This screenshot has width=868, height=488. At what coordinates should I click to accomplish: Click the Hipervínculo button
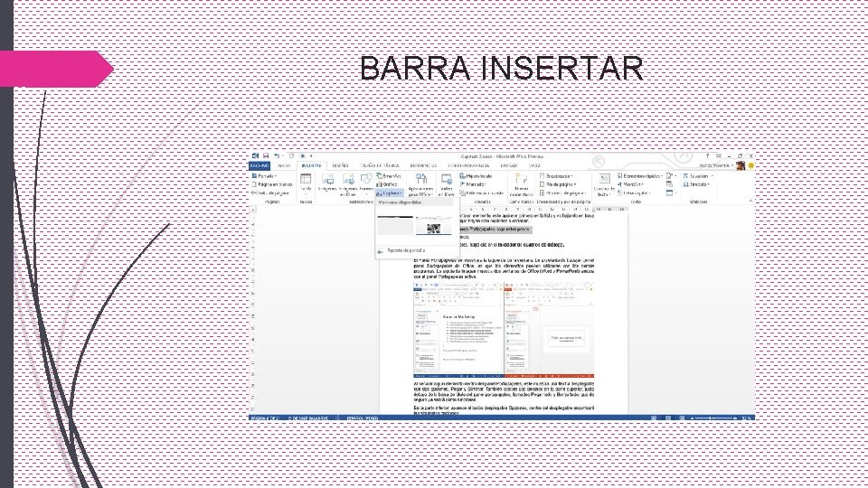click(476, 176)
